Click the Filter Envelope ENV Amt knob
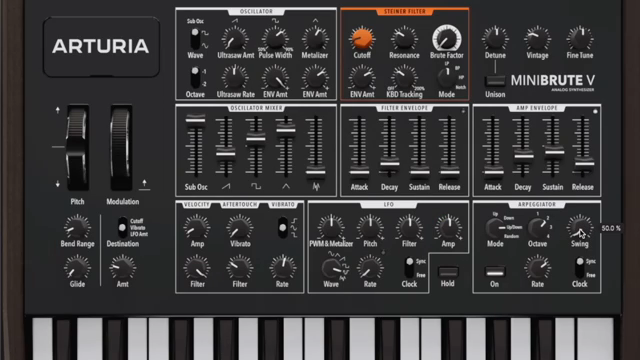Viewport: 640px width, 360px height. pyautogui.click(x=362, y=78)
